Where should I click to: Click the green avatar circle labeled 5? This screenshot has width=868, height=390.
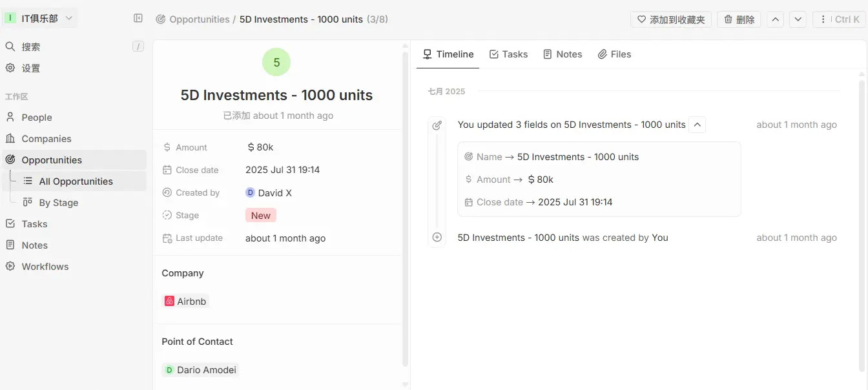[276, 63]
